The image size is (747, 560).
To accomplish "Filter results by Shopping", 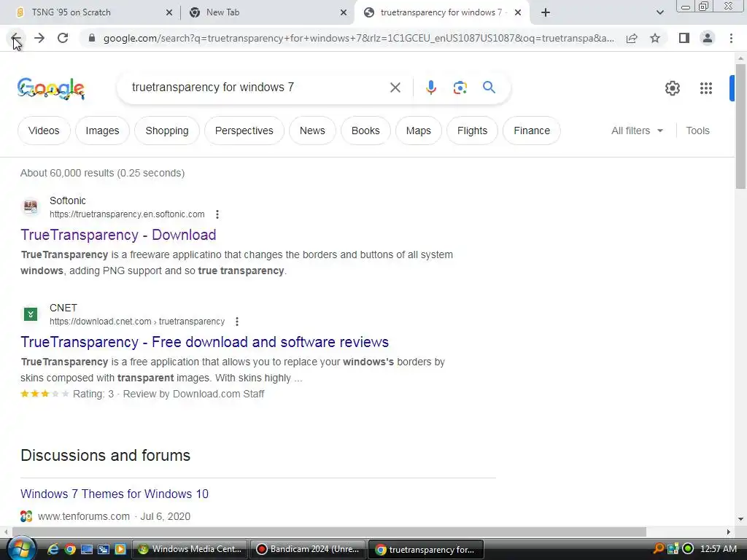I will (167, 131).
